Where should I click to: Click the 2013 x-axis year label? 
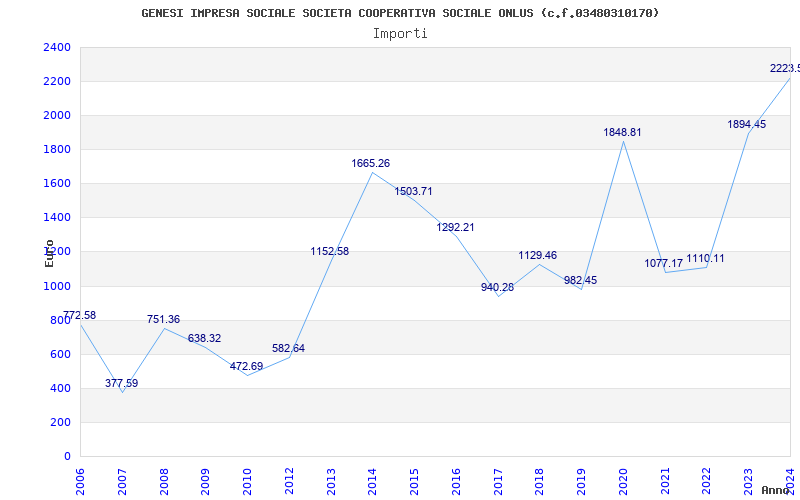tap(331, 482)
